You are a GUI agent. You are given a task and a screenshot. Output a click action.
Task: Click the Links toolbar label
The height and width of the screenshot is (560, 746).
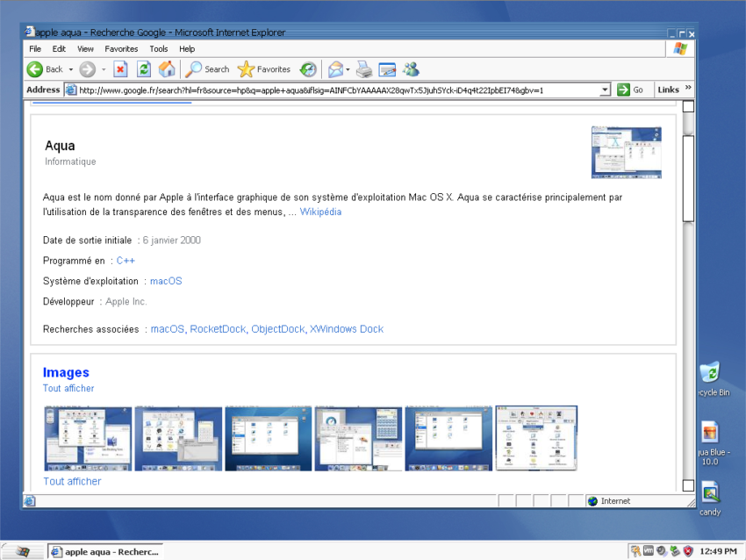coord(669,90)
